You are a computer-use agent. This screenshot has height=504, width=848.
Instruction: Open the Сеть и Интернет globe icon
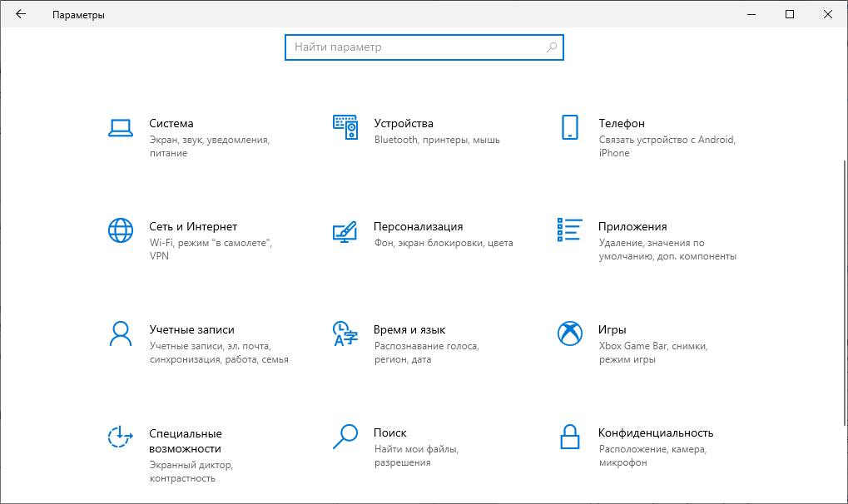click(121, 230)
